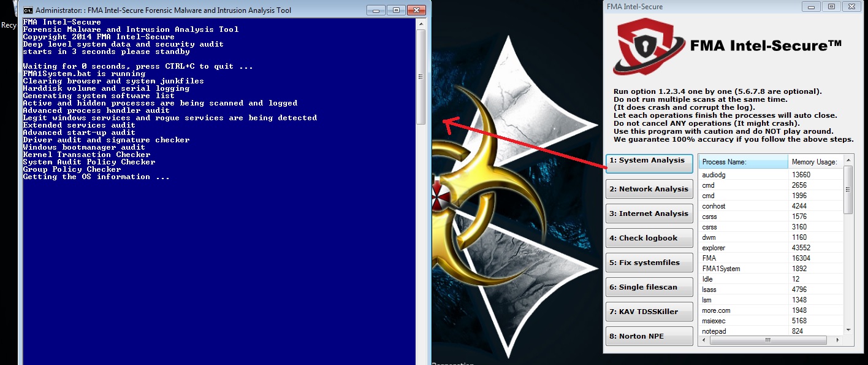Click the FMA Intel-Secure title bar
868x365 pixels.
coord(702,7)
